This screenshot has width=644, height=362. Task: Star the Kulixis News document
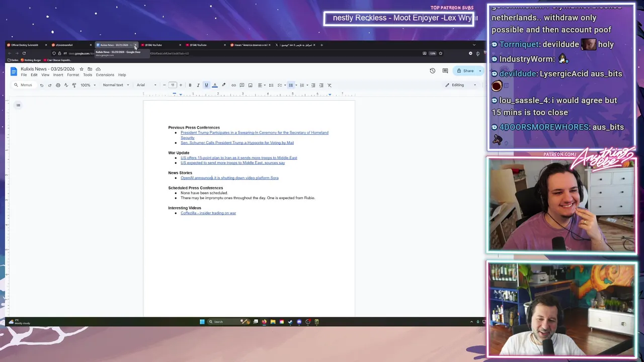point(82,69)
